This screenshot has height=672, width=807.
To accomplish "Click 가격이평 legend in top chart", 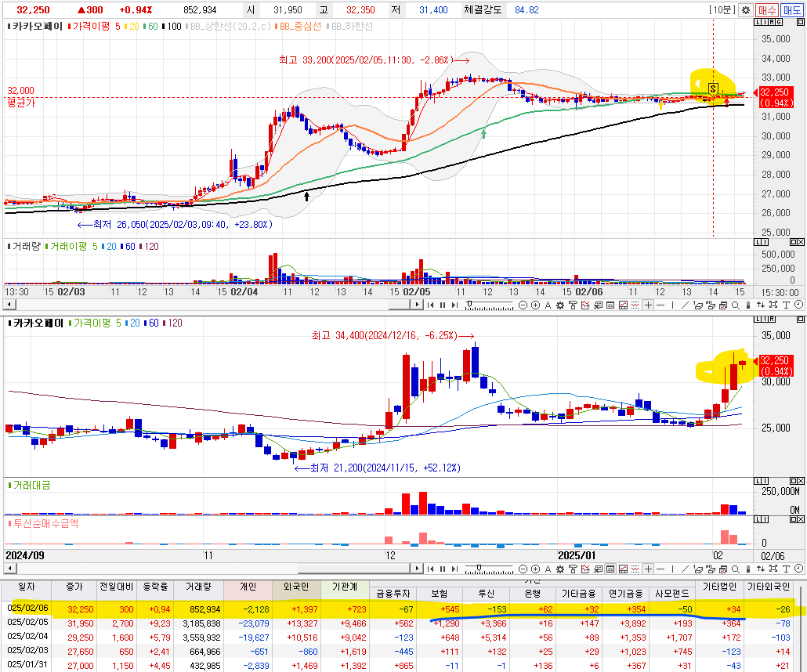I will pos(91,27).
